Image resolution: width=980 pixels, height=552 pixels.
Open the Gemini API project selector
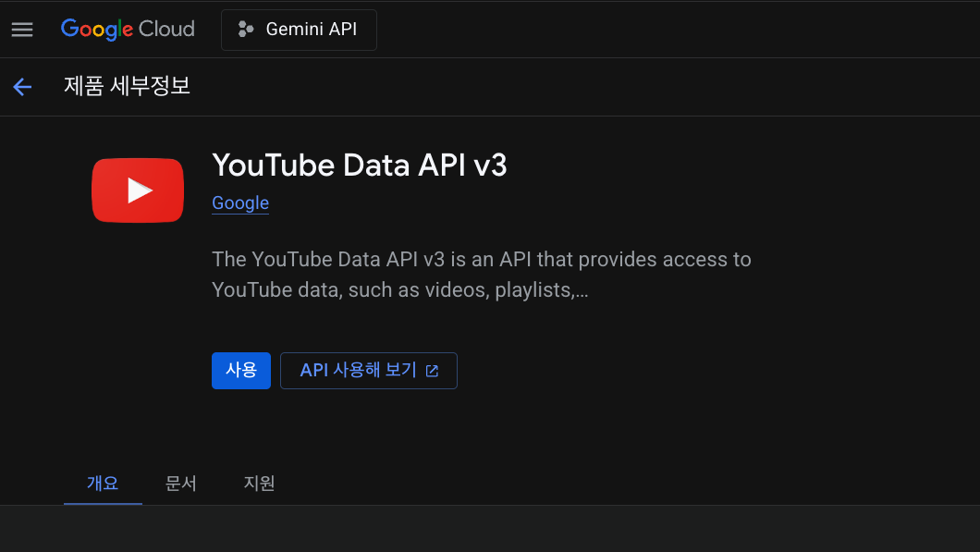299,30
